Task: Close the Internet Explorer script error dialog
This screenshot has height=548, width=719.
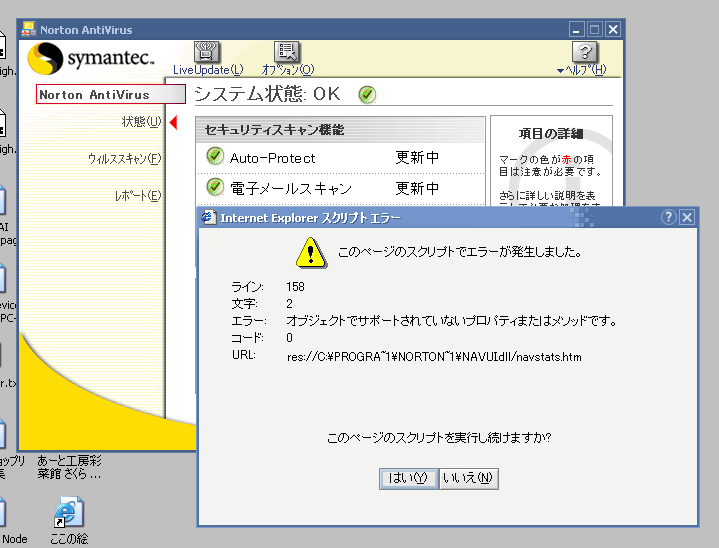Action: [686, 217]
